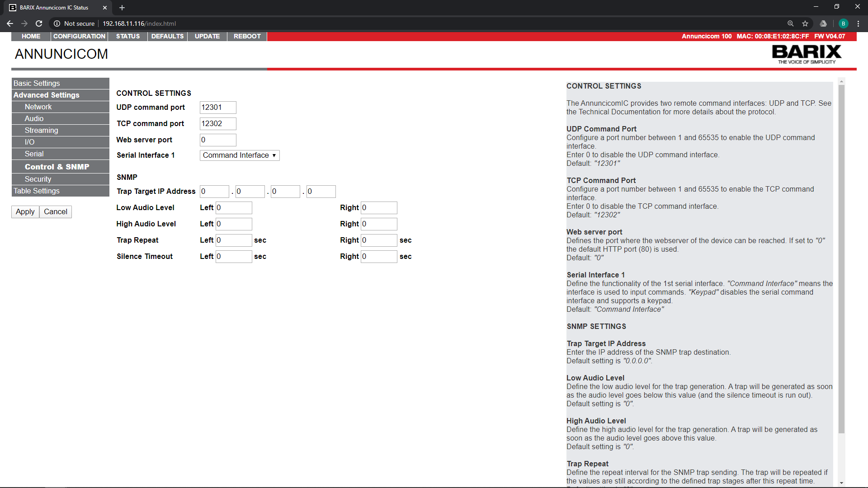This screenshot has height=488, width=868.
Task: Reload the page with refresh icon
Action: pyautogui.click(x=39, y=23)
